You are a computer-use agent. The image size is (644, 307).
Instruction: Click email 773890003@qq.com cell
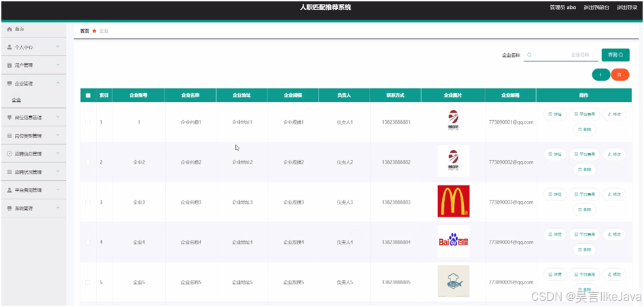511,202
